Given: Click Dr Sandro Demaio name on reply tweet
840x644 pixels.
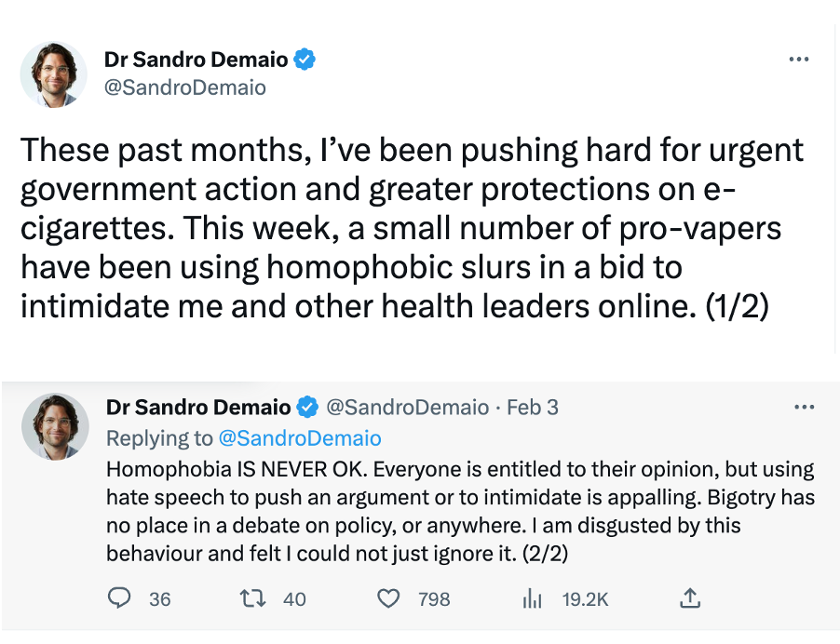Looking at the screenshot, I should coord(197,408).
